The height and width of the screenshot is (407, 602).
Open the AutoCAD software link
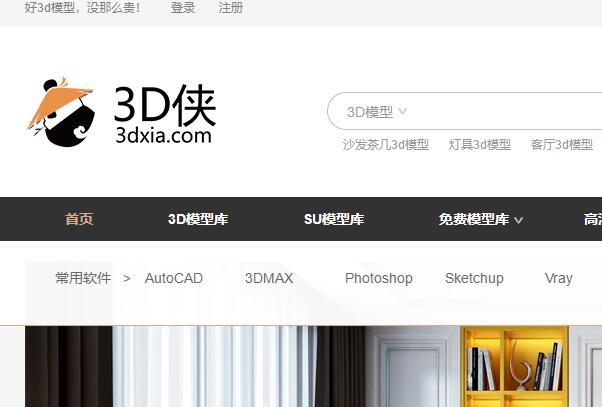pyautogui.click(x=174, y=278)
